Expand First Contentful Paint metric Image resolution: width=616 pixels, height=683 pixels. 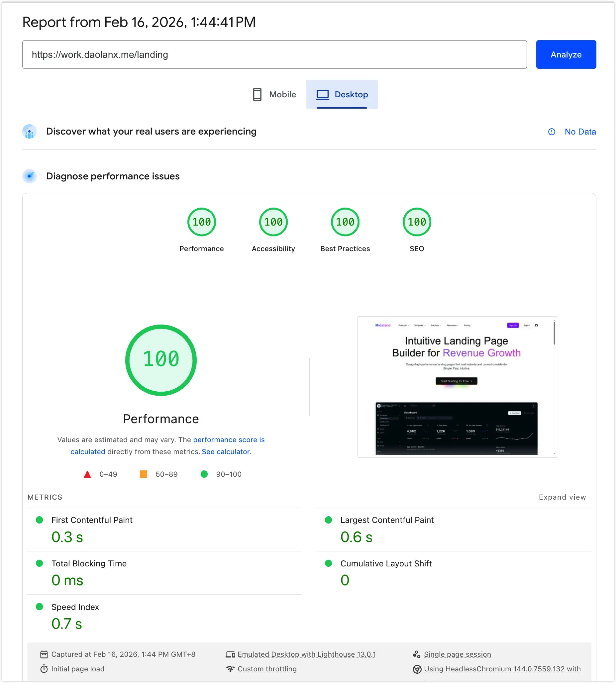(92, 520)
